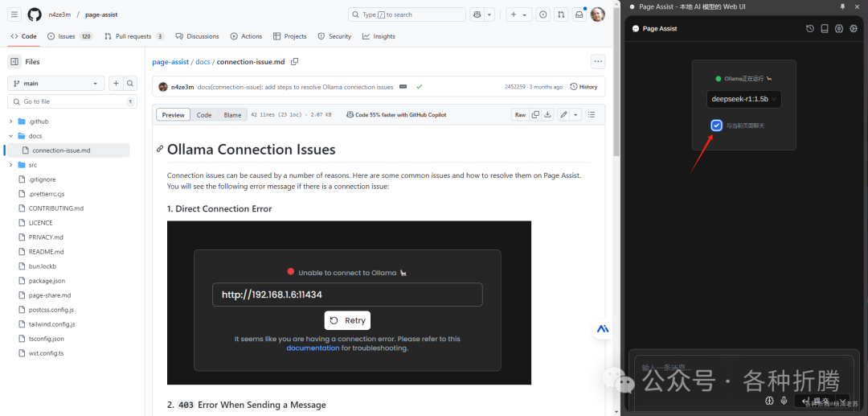Open the GitHub global navigation hamburger menu
868x416 pixels.
(15, 15)
